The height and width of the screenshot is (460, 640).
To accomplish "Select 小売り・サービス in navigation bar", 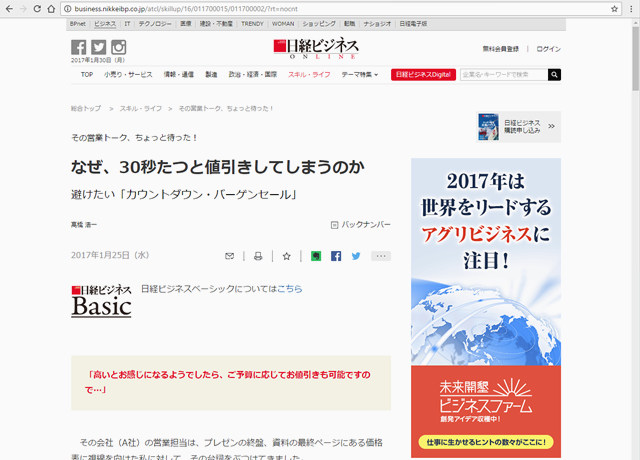I will pos(129,74).
